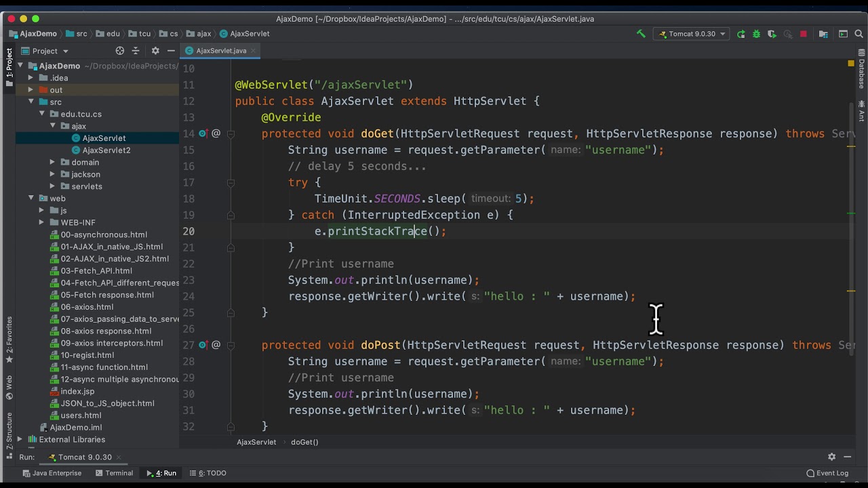Expand the domain package

[52, 162]
